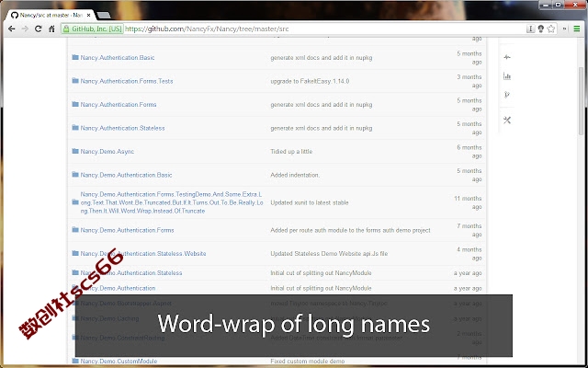Click the 'I' extension icon in address bar
588x368 pixels.
[x=530, y=29]
